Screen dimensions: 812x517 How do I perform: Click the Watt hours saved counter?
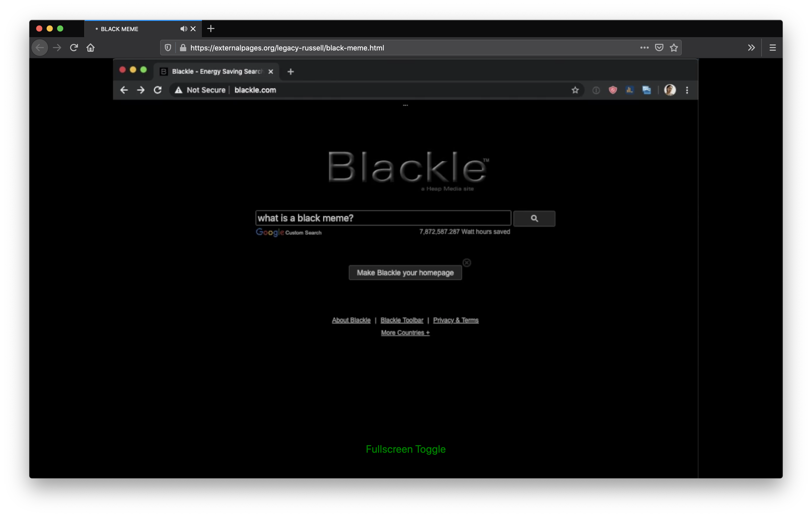point(464,232)
